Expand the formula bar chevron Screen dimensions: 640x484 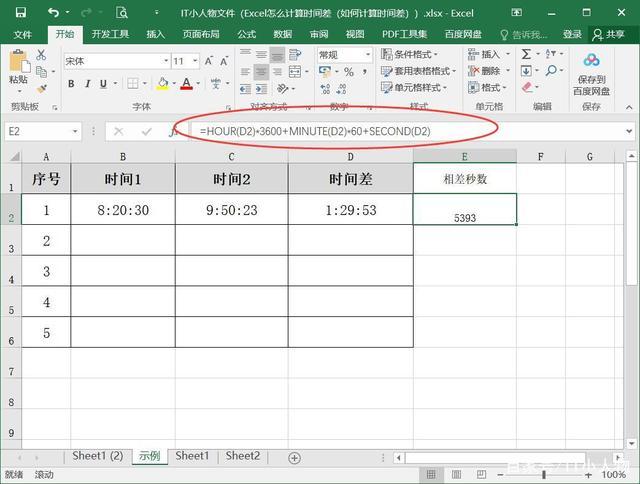[x=629, y=131]
